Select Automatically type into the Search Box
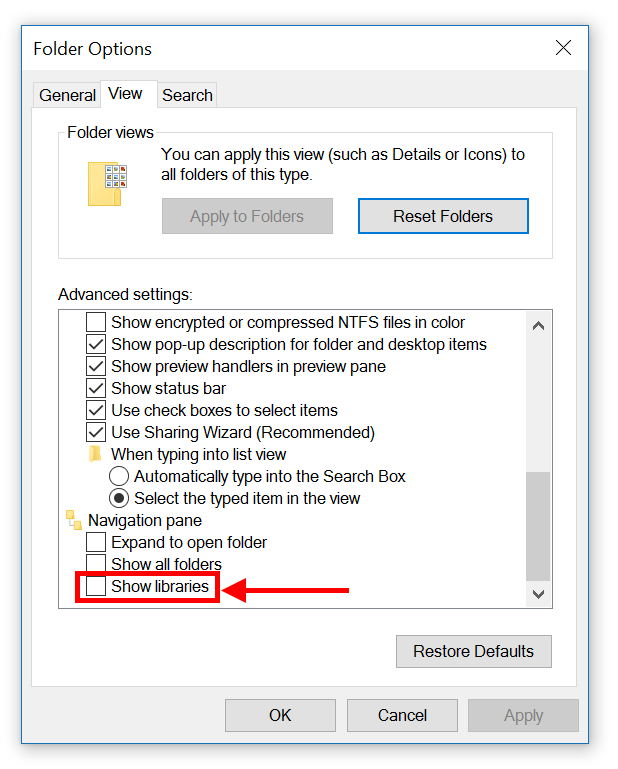Image resolution: width=618 pixels, height=769 pixels. click(x=119, y=476)
